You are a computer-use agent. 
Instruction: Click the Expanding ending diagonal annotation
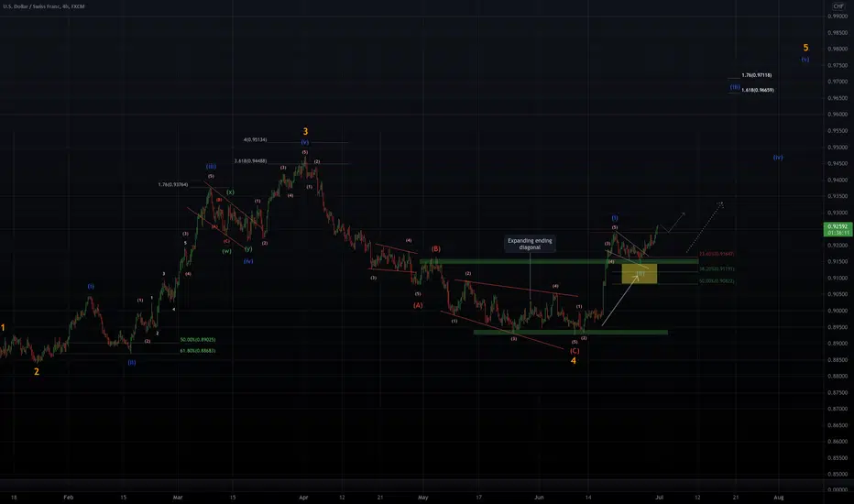pyautogui.click(x=530, y=244)
